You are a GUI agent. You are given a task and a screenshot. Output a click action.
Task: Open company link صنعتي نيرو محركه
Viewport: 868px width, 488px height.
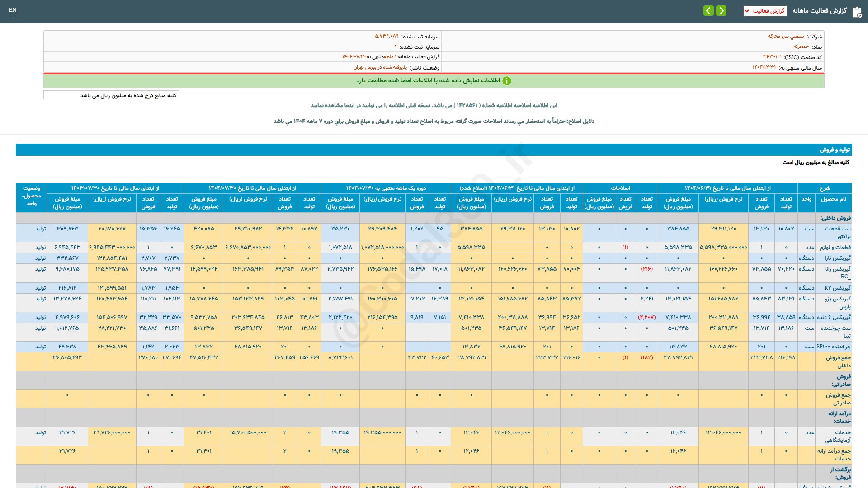786,36
